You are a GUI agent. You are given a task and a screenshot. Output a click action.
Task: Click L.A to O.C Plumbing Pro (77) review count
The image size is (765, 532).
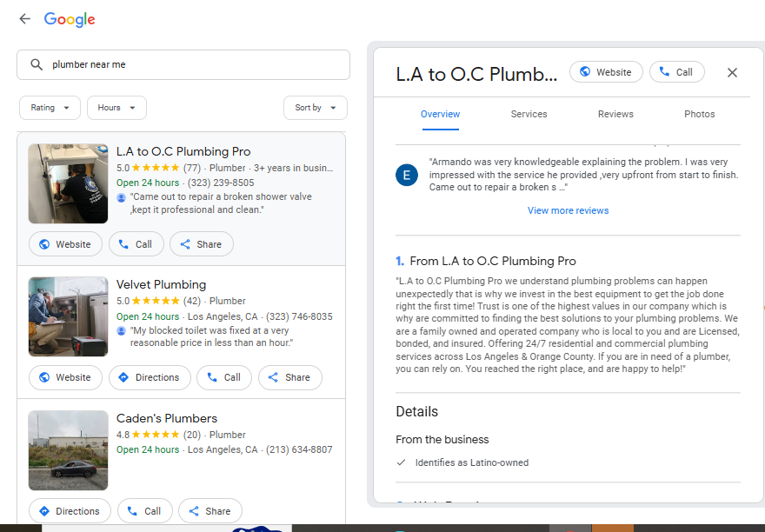click(192, 168)
